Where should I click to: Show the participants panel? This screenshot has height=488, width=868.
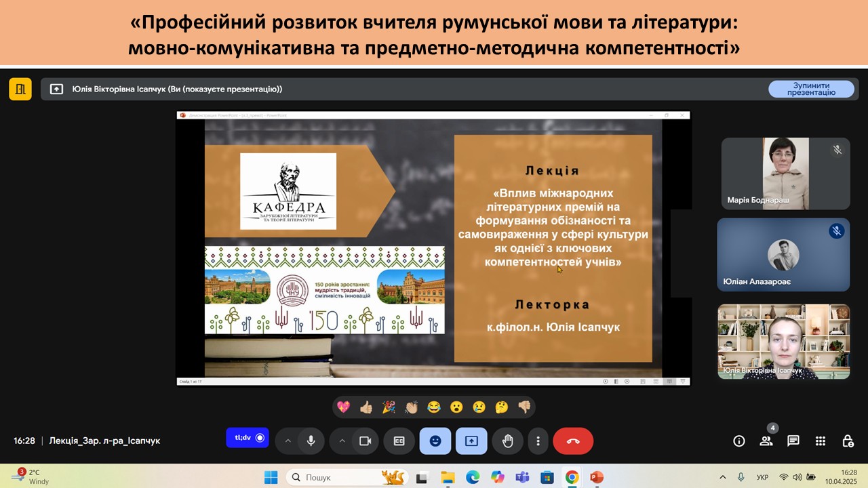[766, 441]
